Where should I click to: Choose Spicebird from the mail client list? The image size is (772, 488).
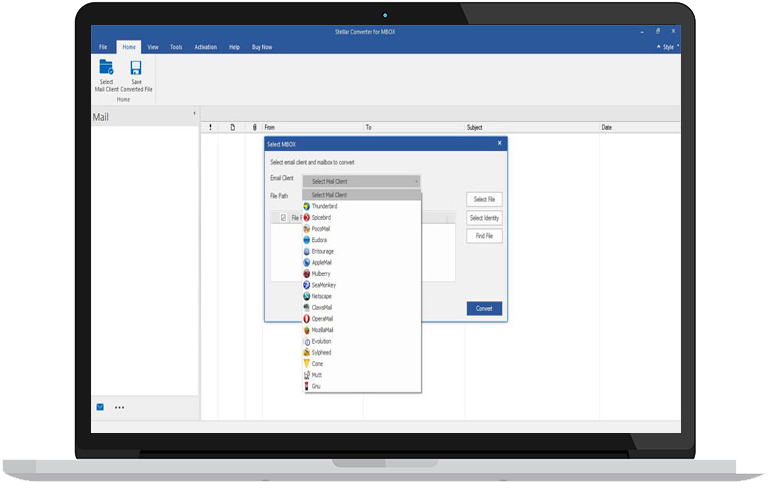362,218
